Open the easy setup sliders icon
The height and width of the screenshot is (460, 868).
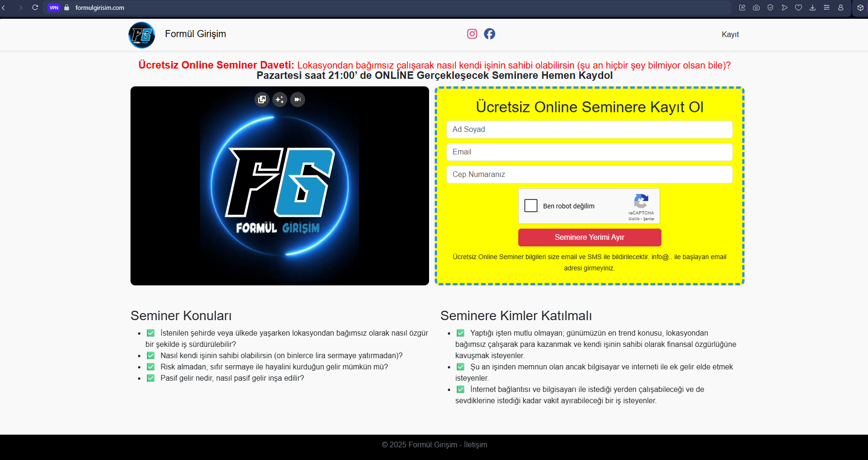(x=827, y=8)
